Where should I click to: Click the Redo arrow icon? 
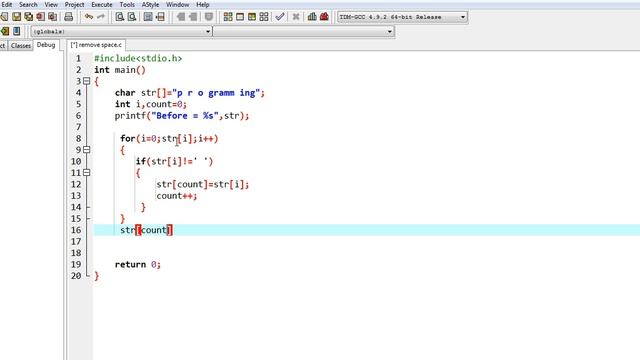[100, 17]
